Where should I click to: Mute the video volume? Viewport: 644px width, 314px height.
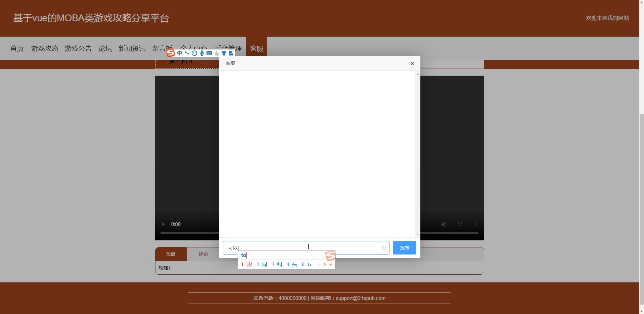[x=444, y=224]
